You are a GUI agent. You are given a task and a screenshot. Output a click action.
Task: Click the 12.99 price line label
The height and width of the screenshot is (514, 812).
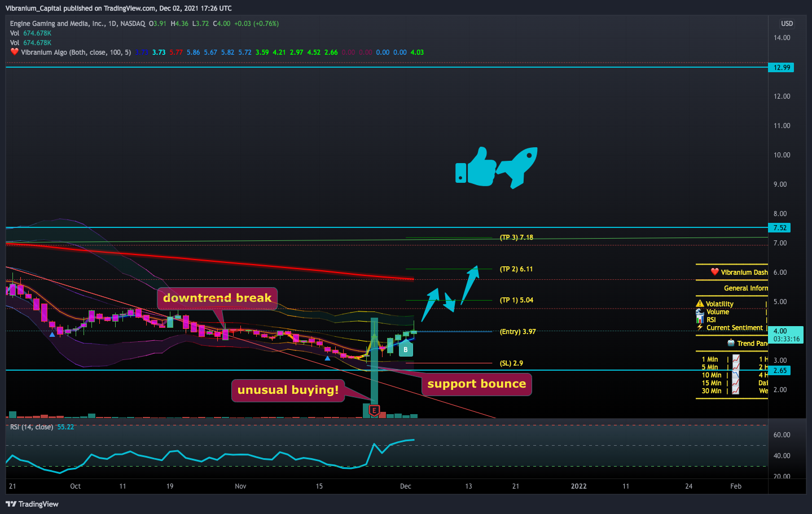pyautogui.click(x=782, y=68)
